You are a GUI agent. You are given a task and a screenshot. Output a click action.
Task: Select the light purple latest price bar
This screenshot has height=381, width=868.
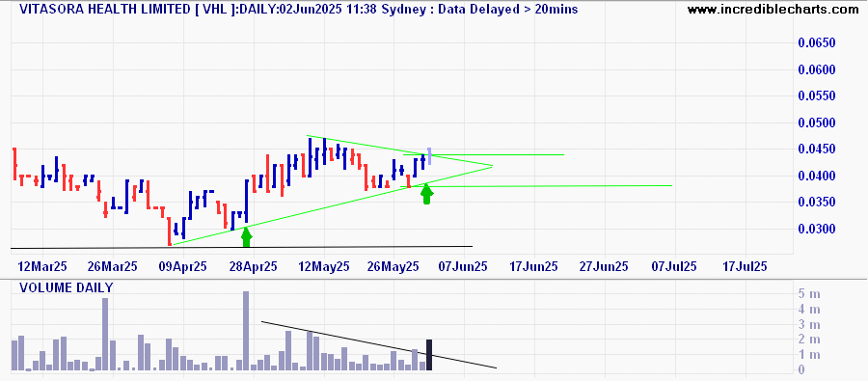coord(429,156)
